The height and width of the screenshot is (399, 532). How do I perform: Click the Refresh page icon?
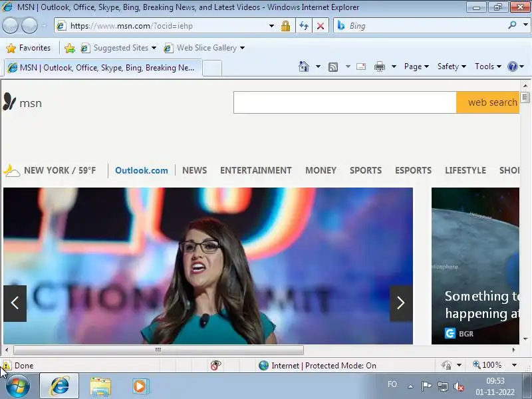coord(304,26)
